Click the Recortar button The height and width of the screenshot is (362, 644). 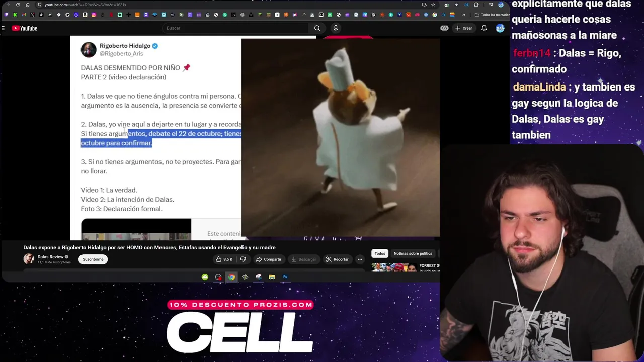click(337, 259)
